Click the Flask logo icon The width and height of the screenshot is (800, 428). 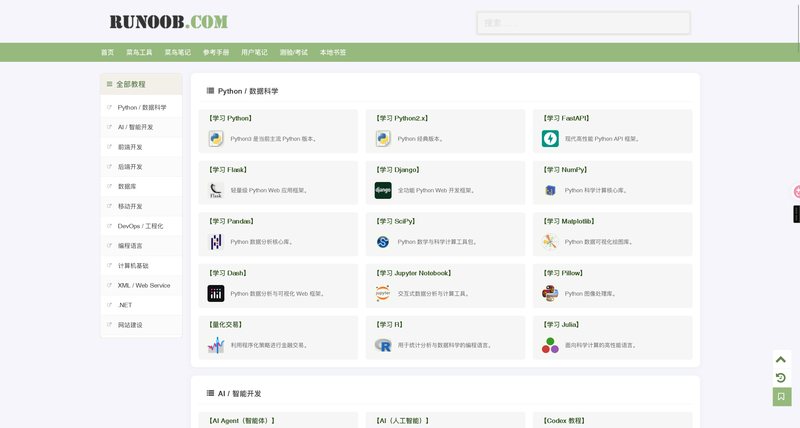coord(216,190)
